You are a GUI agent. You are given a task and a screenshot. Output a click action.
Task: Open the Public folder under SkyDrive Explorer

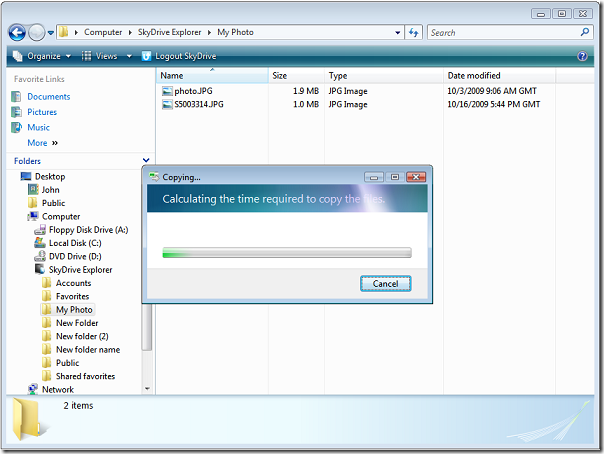[67, 363]
